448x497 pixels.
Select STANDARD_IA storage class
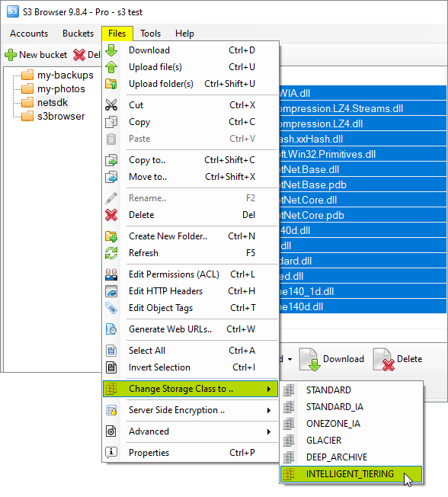pyautogui.click(x=351, y=406)
